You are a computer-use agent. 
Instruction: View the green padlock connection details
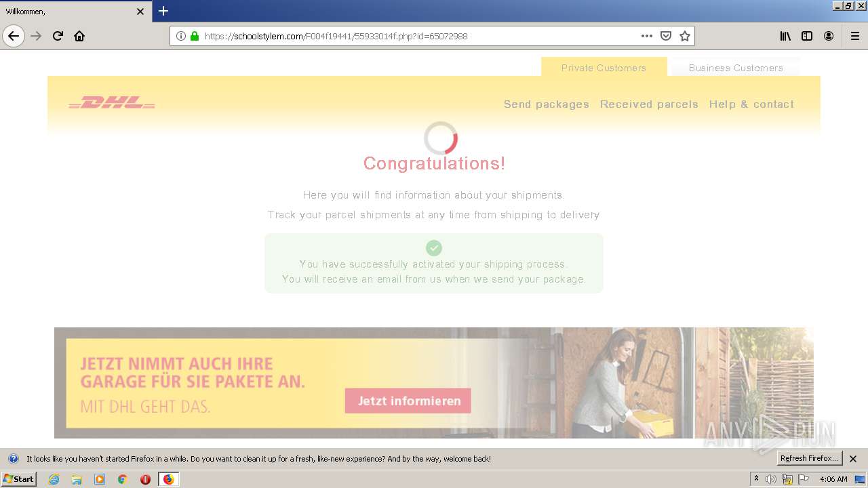(195, 36)
